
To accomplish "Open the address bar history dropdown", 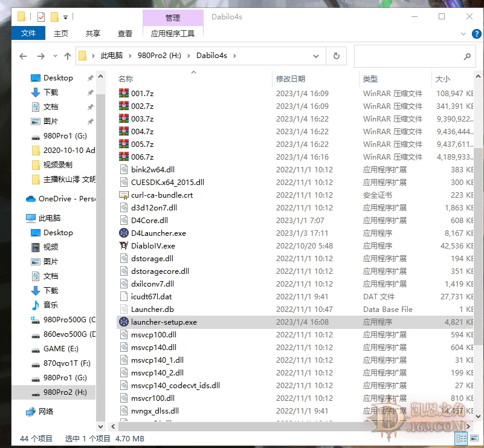I will click(316, 55).
